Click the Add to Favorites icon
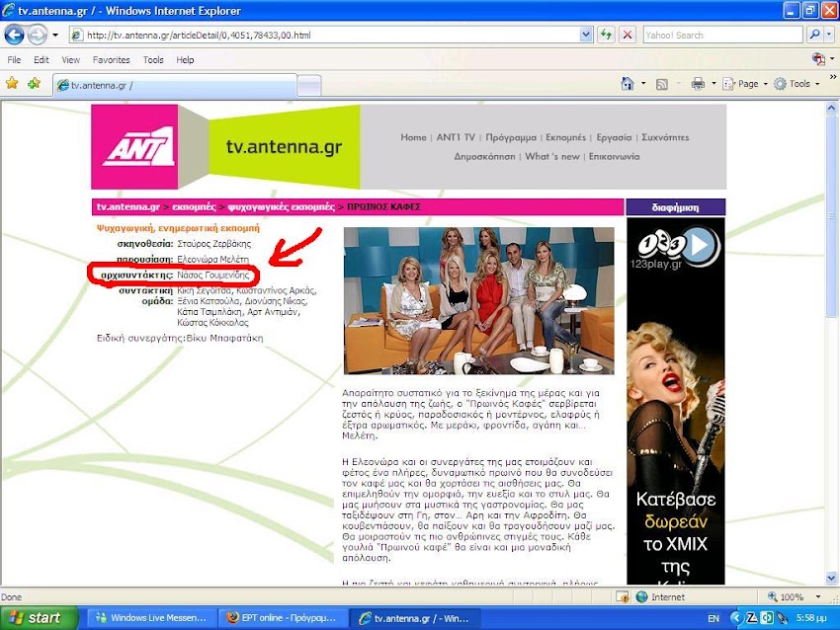Screen dimensions: 840x630 (x=35, y=84)
